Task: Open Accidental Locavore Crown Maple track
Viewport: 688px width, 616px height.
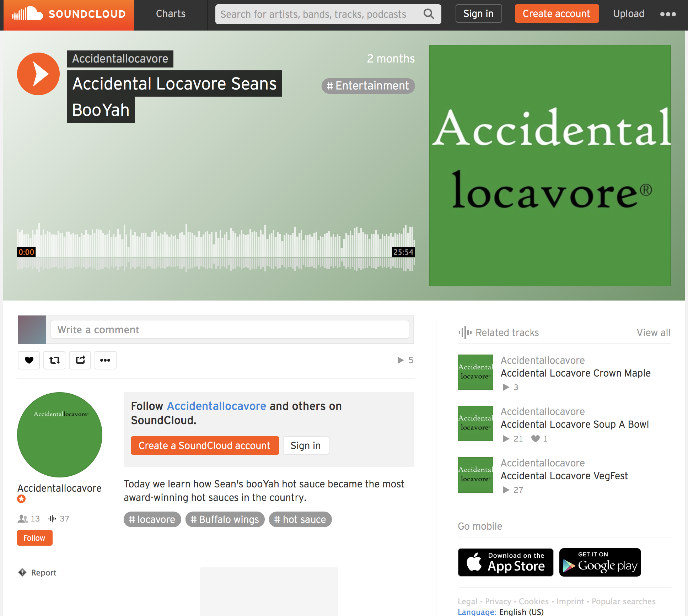Action: pos(576,373)
